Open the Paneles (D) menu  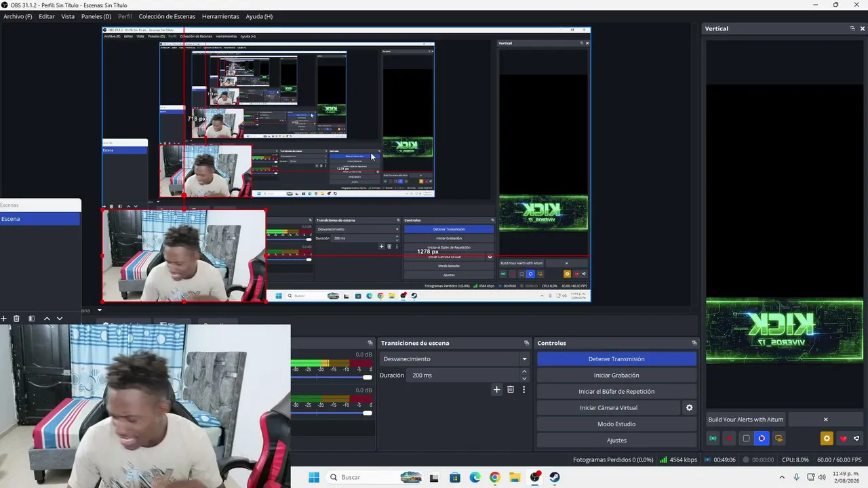[x=96, y=16]
